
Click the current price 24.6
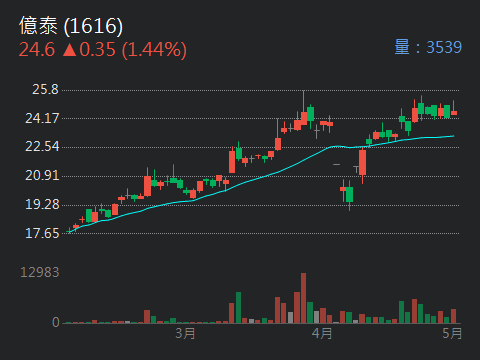(x=37, y=50)
